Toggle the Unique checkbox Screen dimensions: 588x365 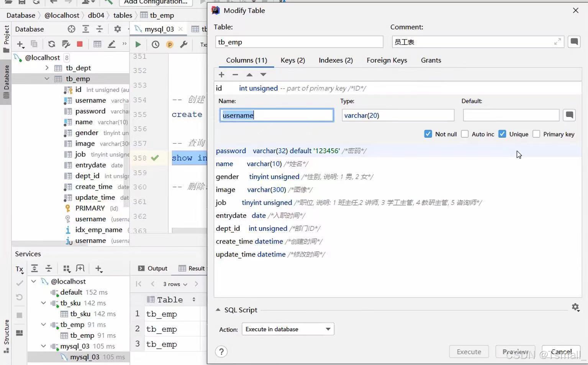(x=502, y=134)
